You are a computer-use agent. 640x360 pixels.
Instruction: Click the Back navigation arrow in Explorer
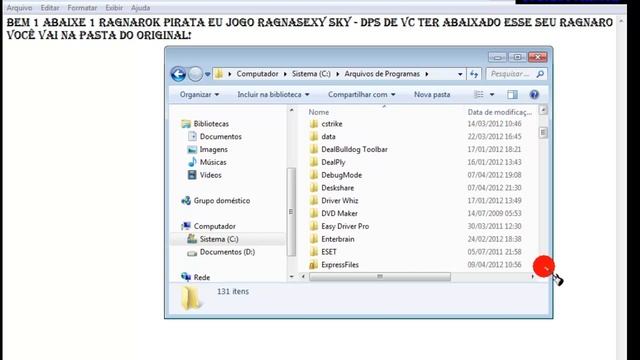point(178,74)
